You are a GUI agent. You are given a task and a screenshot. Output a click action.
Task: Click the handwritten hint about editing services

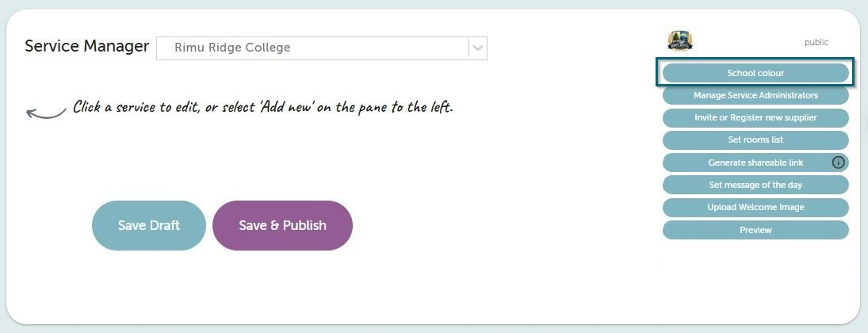click(263, 106)
